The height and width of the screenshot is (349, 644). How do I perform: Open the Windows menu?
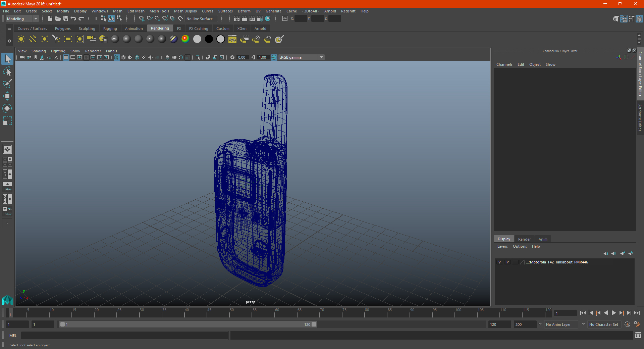point(100,11)
